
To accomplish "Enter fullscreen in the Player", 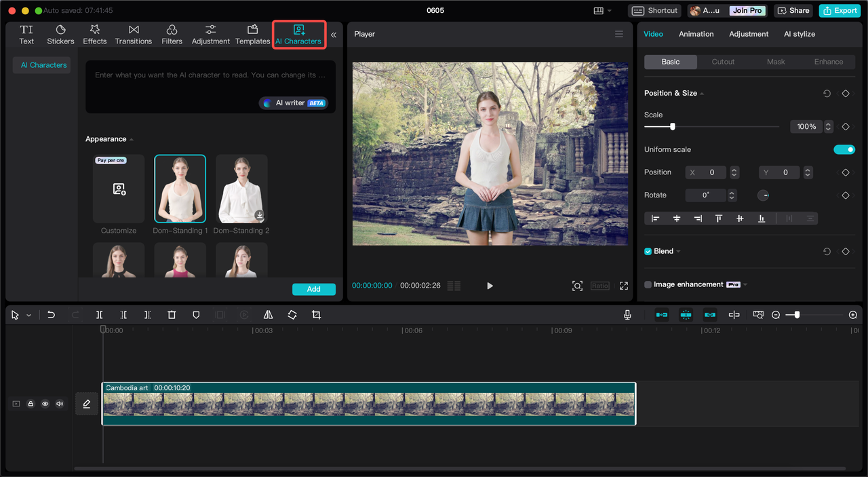I will point(623,286).
